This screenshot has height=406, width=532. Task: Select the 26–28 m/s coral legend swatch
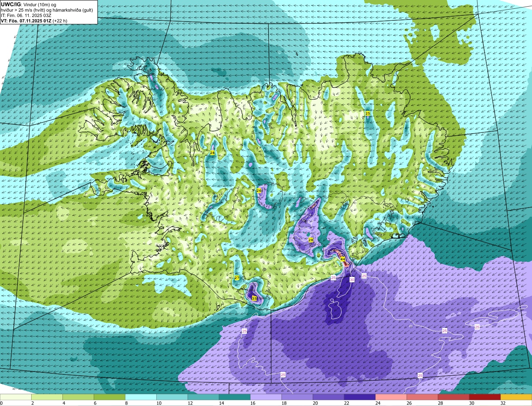423,397
